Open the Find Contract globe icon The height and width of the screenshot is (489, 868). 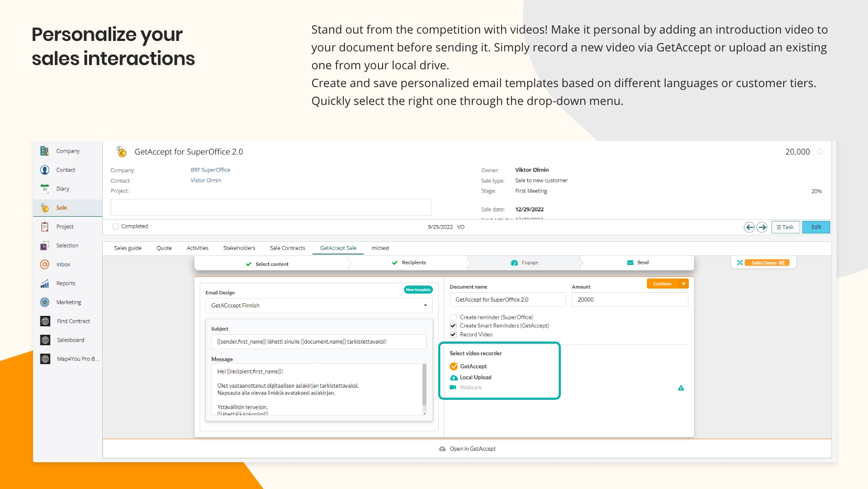(45, 321)
